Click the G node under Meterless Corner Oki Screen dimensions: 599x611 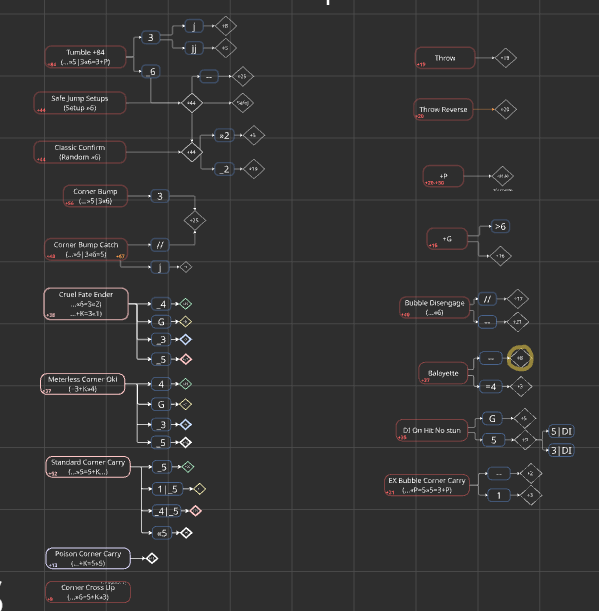[161, 404]
